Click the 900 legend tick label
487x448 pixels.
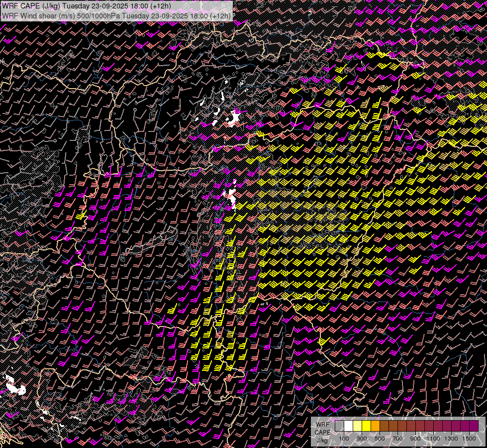[415, 439]
